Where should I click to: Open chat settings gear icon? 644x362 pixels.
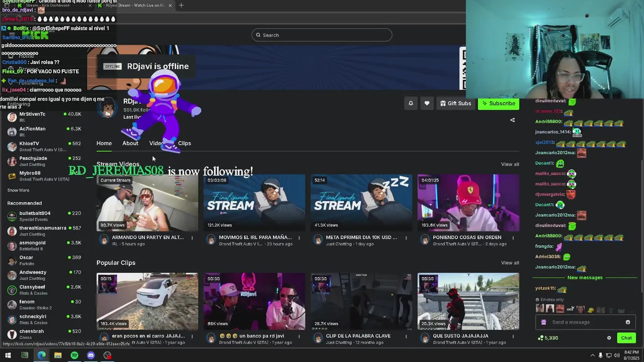pyautogui.click(x=609, y=338)
